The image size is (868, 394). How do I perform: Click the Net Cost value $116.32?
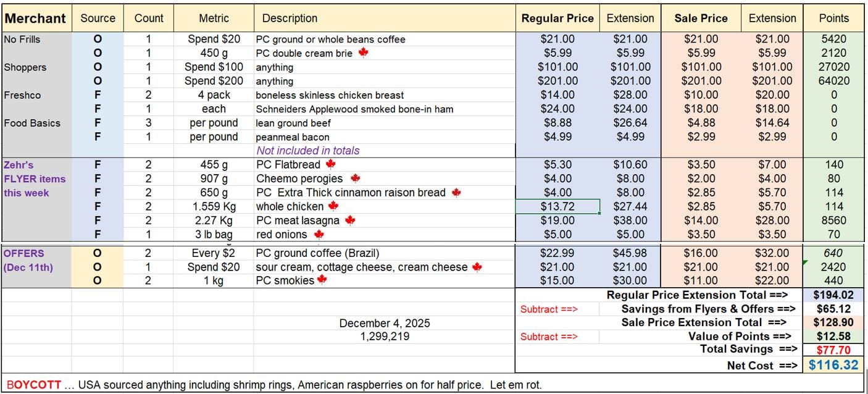coord(833,365)
